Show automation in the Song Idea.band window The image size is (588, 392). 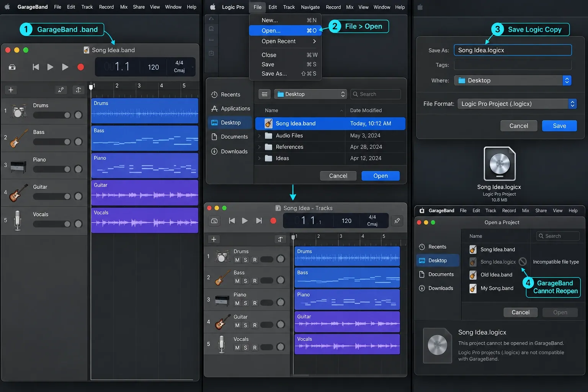[61, 90]
